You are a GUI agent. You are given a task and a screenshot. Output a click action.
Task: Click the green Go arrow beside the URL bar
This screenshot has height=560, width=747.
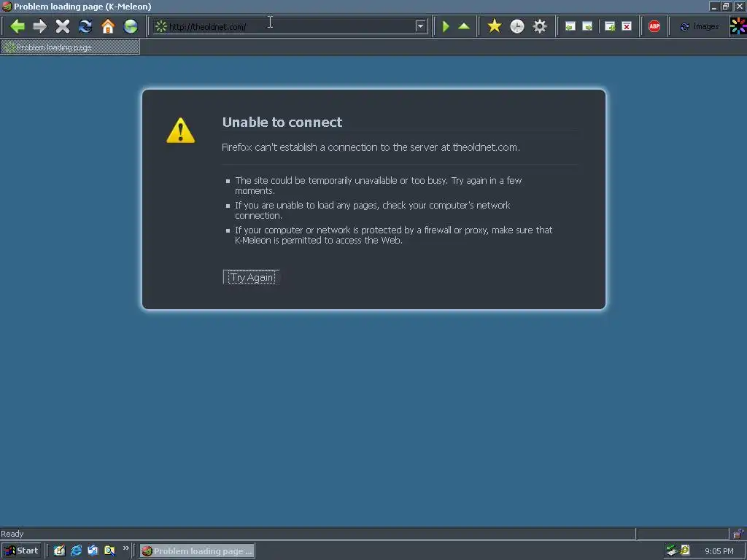(446, 26)
